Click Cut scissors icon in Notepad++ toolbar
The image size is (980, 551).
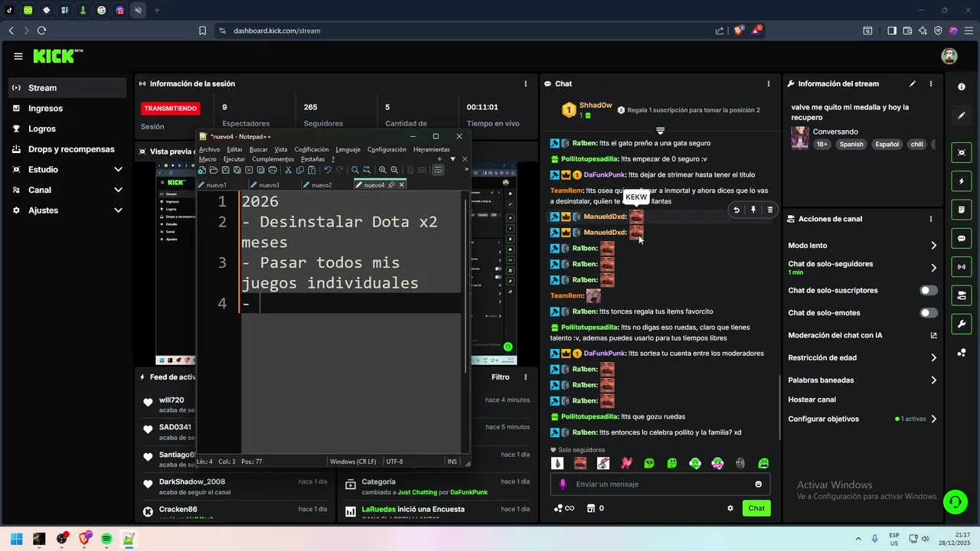coord(289,170)
